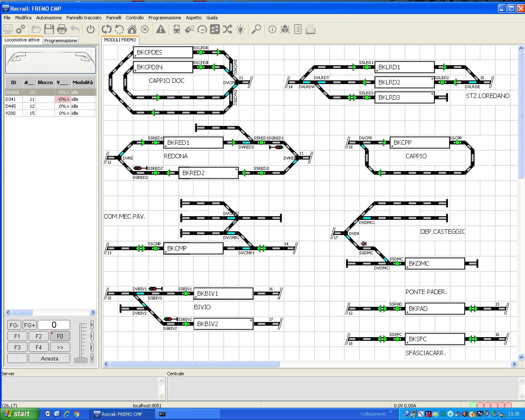Toggle the SGBIV1 signal
The height and width of the screenshot is (420, 525).
[155, 289]
